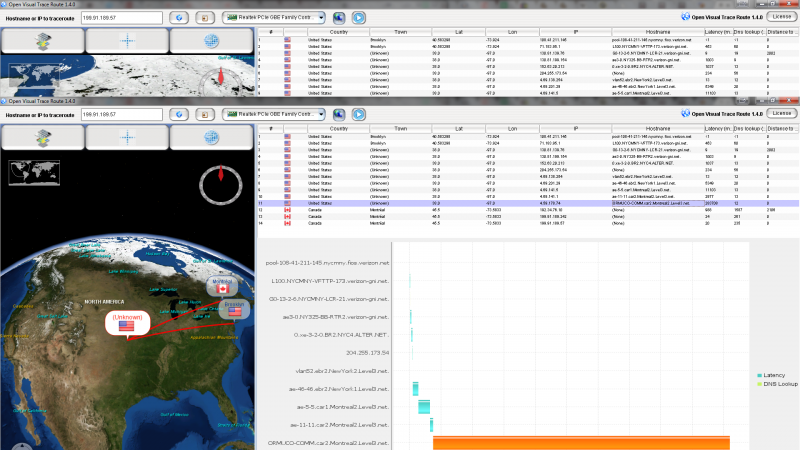Select the red (Unknown) marker on the map
The image size is (800, 450).
127,323
